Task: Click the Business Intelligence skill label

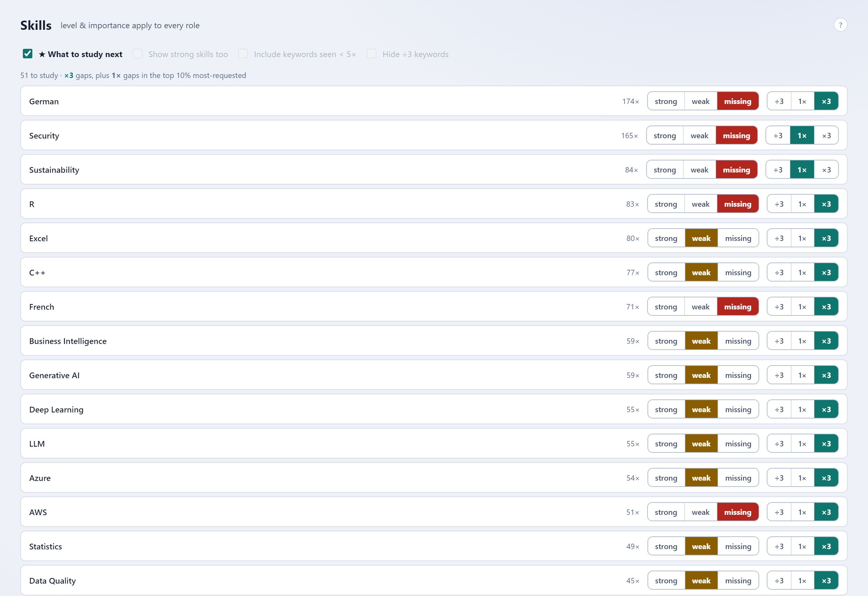Action: pos(68,341)
